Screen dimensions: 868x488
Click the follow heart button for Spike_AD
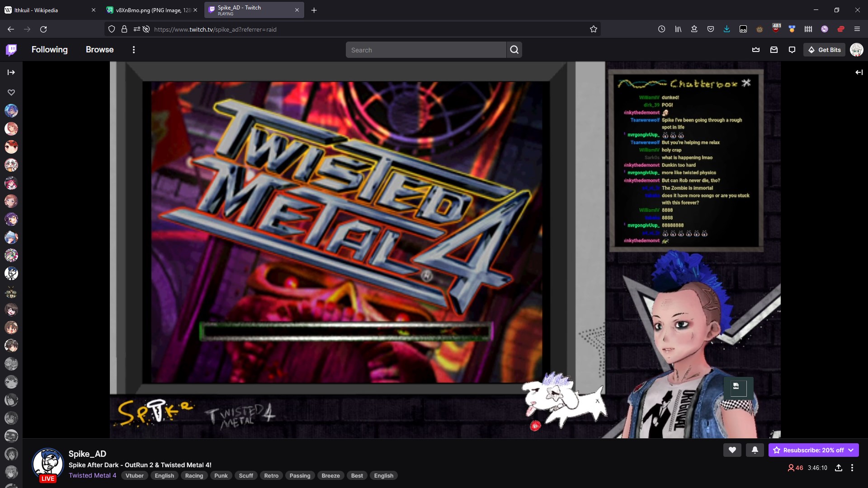[x=732, y=450]
